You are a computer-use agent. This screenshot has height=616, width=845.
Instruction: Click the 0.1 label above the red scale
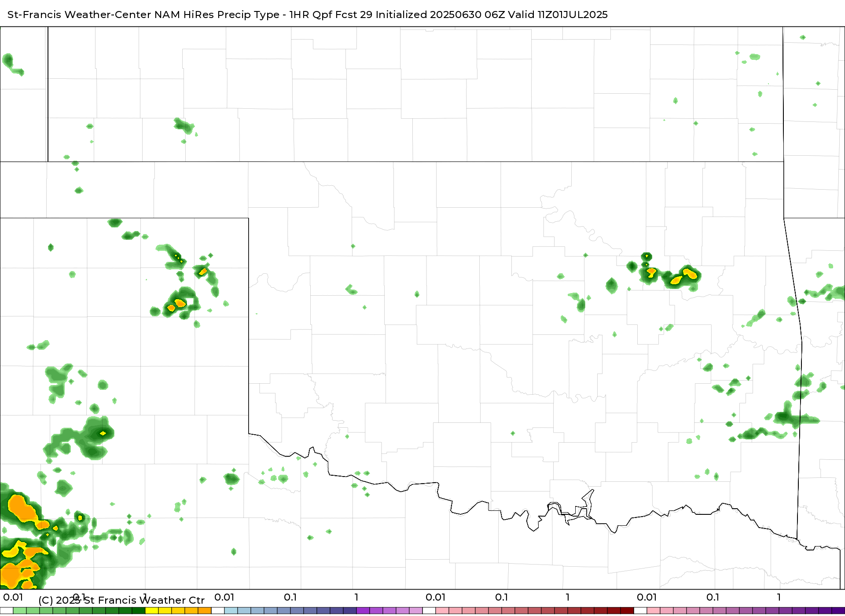point(502,597)
